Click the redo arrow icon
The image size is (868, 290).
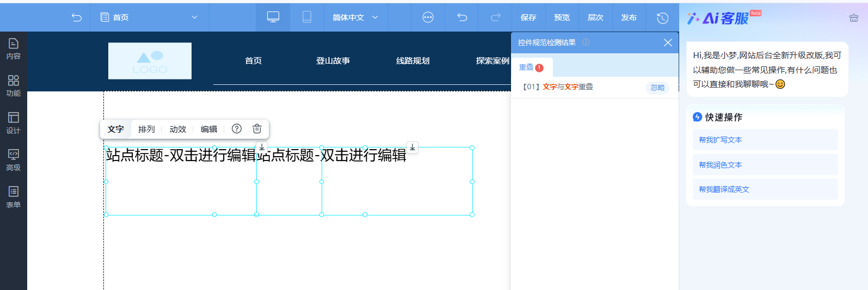coord(495,17)
